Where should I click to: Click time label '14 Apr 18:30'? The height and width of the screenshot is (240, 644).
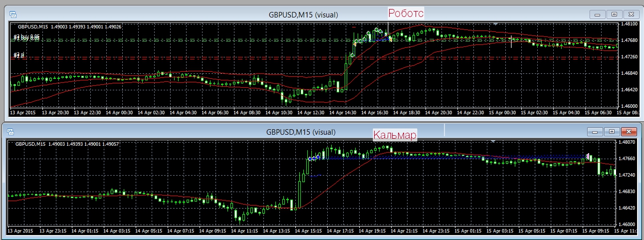[x=407, y=113]
